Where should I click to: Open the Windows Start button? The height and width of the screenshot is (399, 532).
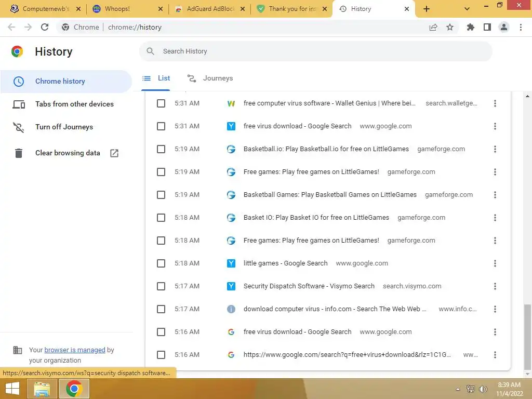pos(12,389)
